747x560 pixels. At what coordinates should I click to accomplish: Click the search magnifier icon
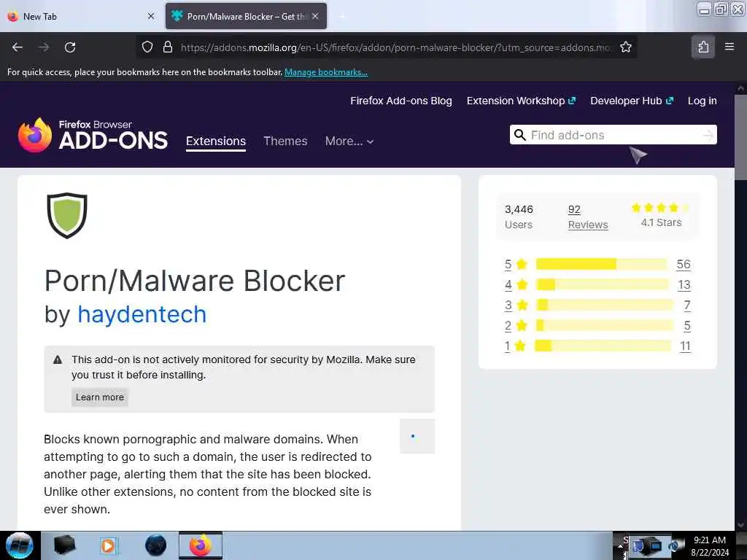coord(520,135)
